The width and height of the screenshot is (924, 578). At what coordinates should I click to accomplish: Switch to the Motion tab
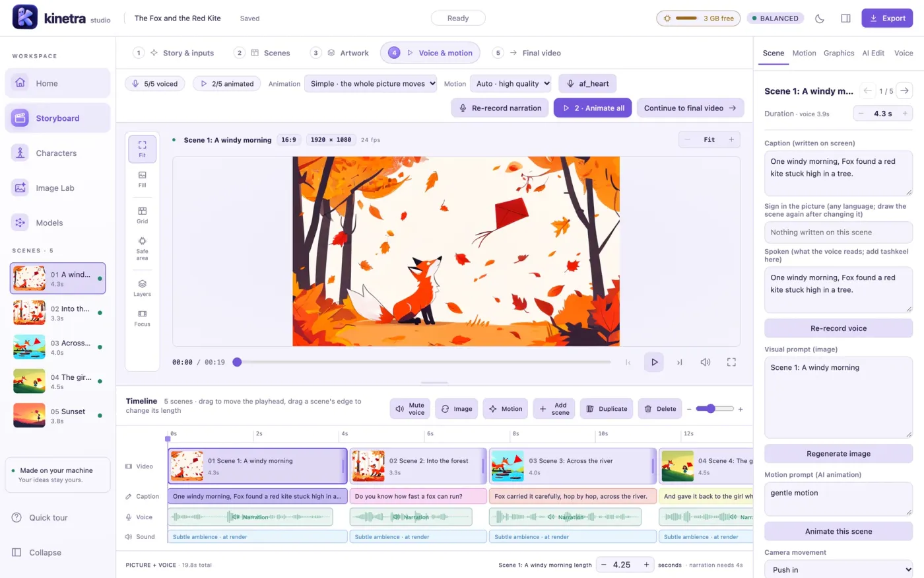coord(804,53)
